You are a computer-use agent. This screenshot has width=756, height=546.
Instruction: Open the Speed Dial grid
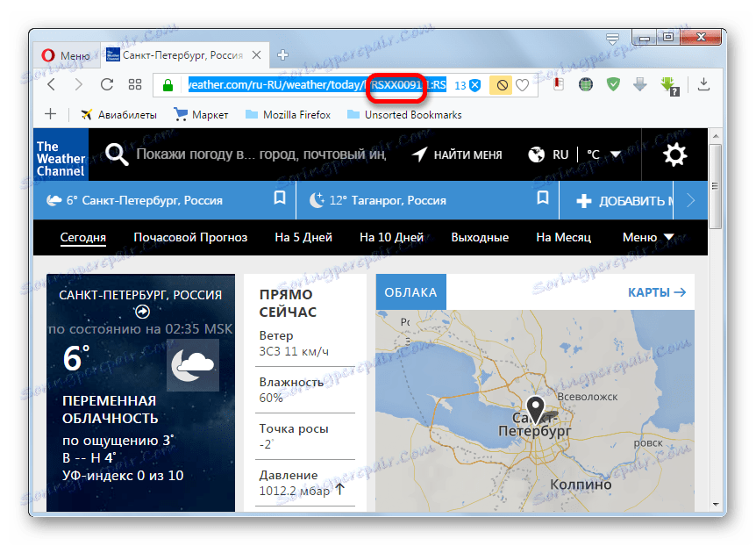(135, 84)
